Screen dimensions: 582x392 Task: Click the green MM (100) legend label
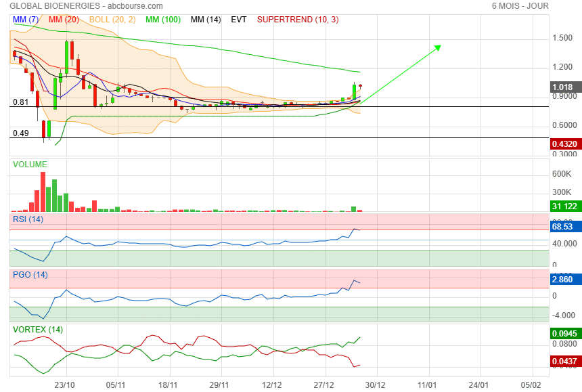[163, 20]
